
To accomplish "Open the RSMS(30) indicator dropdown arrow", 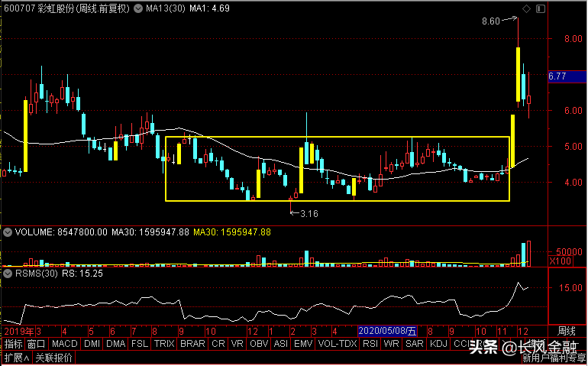I will coord(6,272).
